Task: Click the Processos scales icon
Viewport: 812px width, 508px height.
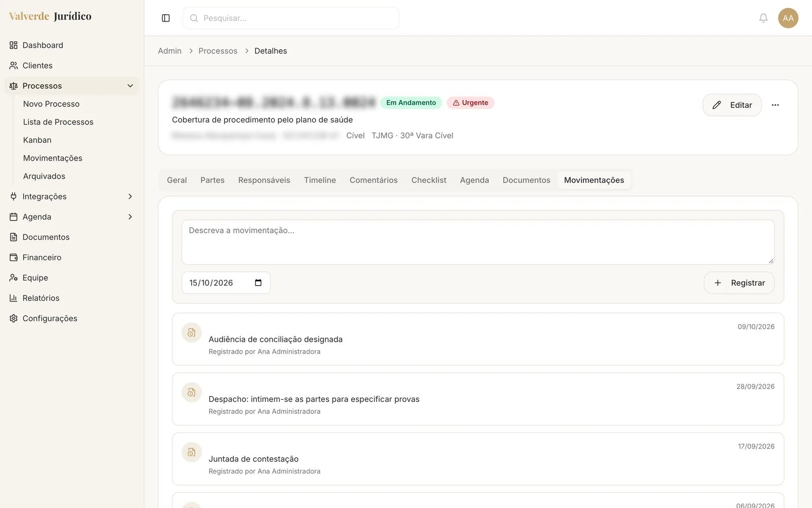Action: 14,86
